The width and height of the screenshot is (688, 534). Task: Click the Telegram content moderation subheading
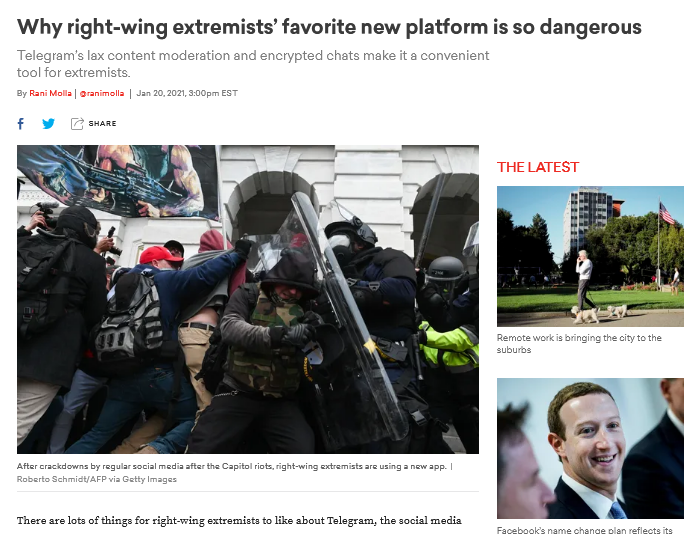[253, 64]
